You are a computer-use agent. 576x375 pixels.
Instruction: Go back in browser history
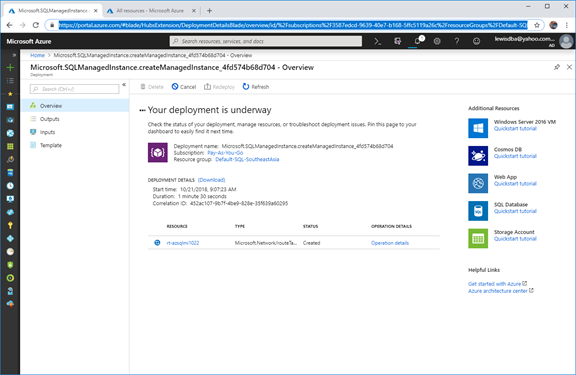[x=10, y=25]
